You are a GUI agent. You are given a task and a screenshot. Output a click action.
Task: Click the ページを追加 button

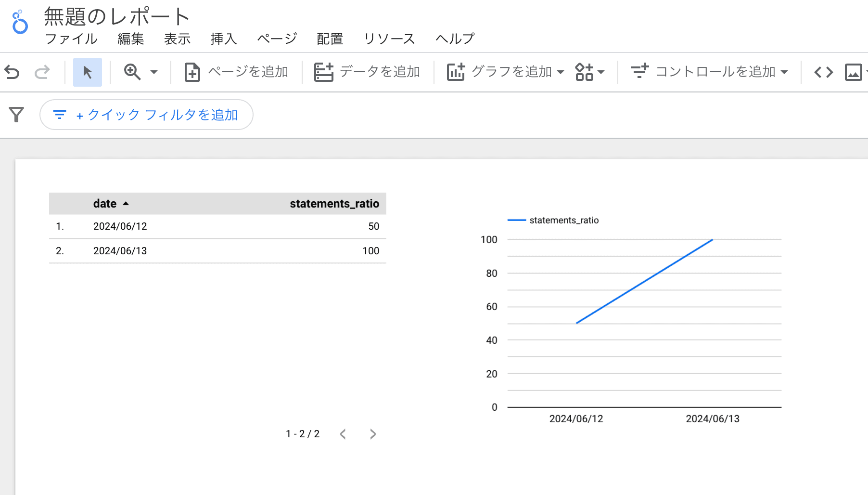pyautogui.click(x=236, y=72)
